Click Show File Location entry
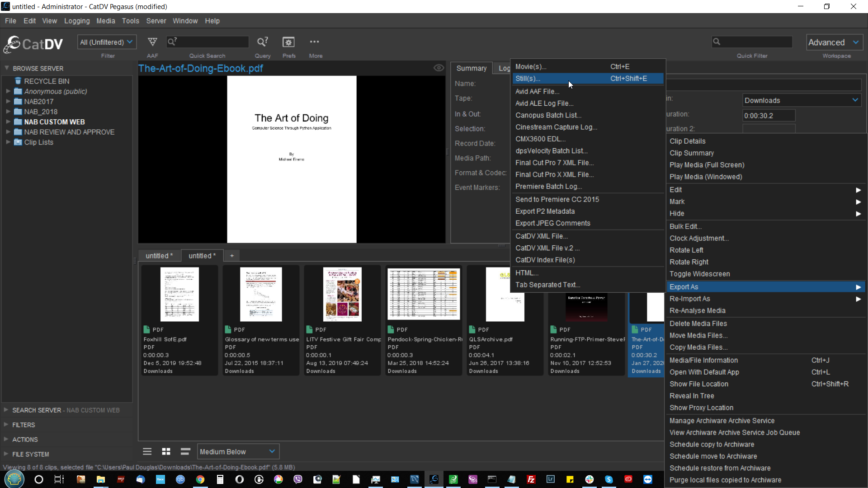This screenshot has width=868, height=488. [x=765, y=384]
